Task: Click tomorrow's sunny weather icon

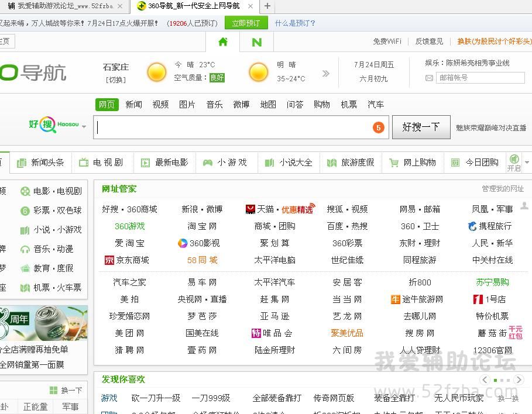Action: 259,73
